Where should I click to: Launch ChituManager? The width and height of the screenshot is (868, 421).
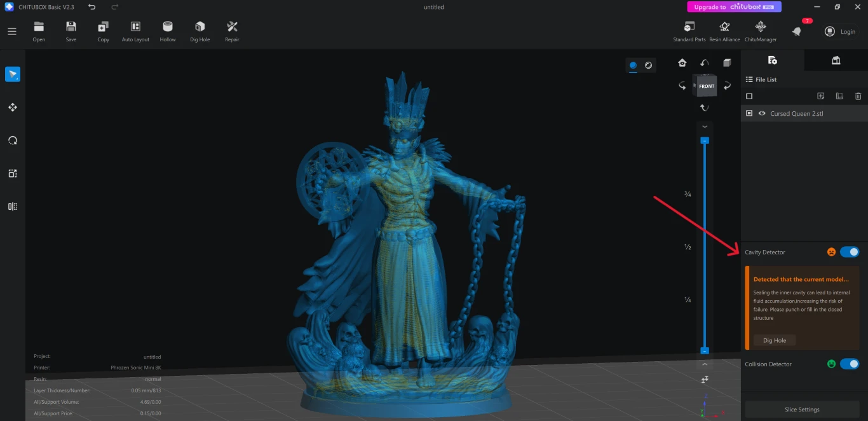tap(761, 31)
